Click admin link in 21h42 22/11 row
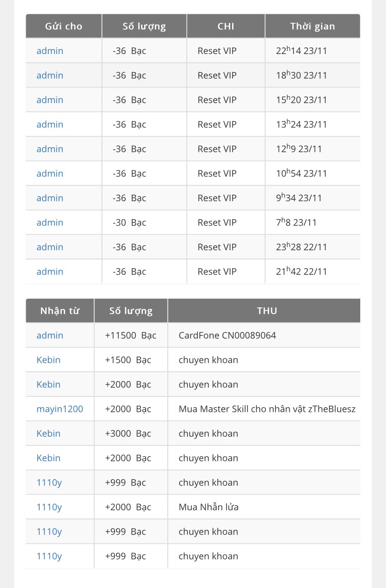Image resolution: width=386 pixels, height=588 pixels. 50,271
